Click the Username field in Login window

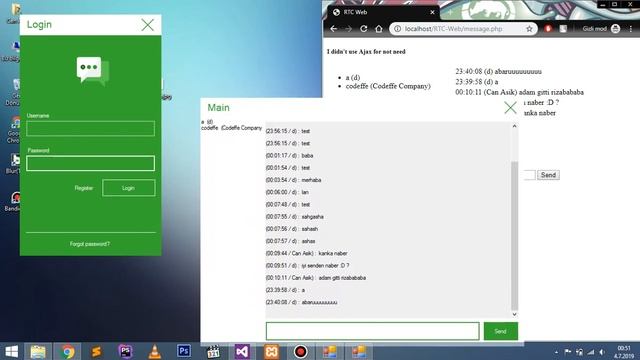coord(91,129)
